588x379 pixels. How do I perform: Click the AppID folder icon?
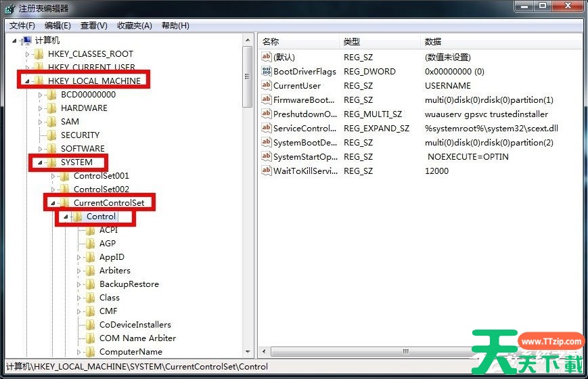(90, 257)
